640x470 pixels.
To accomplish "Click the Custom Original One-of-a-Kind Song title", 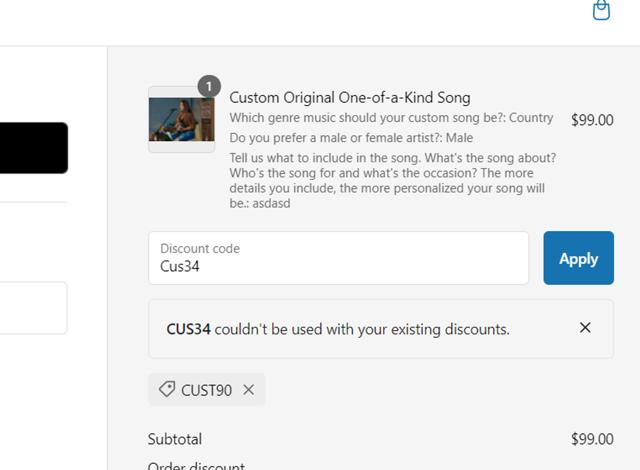I will [x=350, y=97].
